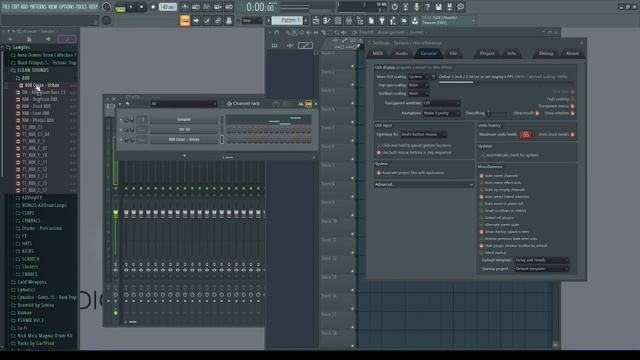The image size is (640, 360).
Task: Switch to the Audio settings tab
Action: pyautogui.click(x=402, y=53)
